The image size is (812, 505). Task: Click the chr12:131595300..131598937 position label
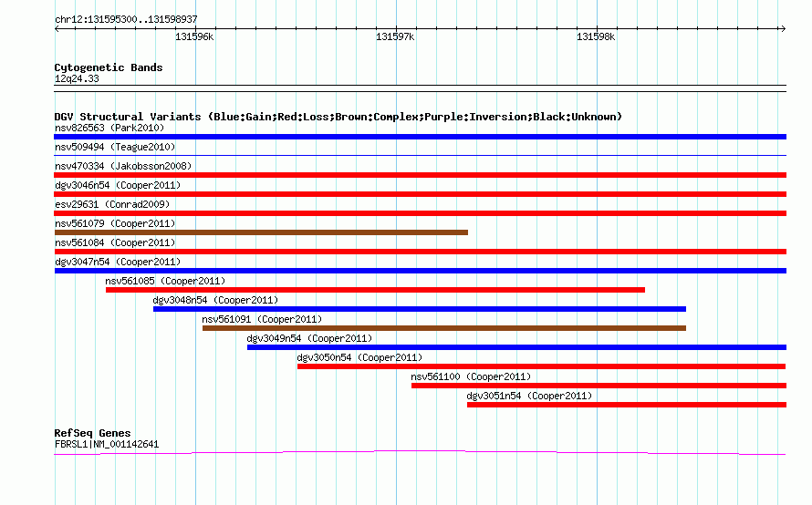[126, 20]
